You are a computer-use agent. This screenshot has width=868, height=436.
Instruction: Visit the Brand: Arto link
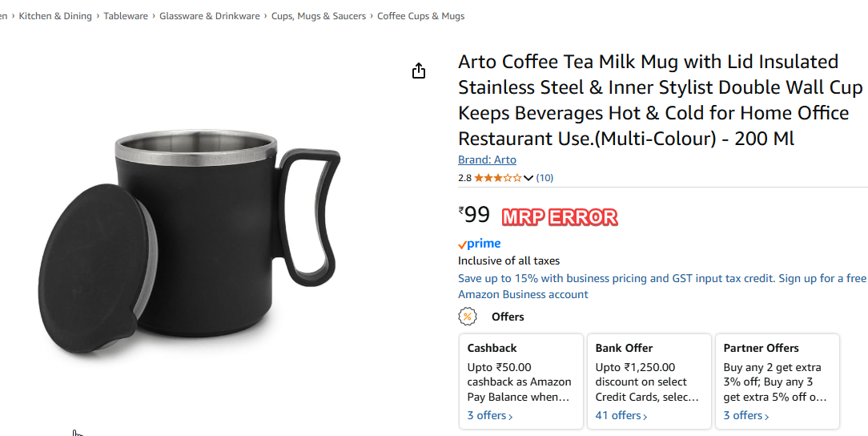pyautogui.click(x=487, y=159)
